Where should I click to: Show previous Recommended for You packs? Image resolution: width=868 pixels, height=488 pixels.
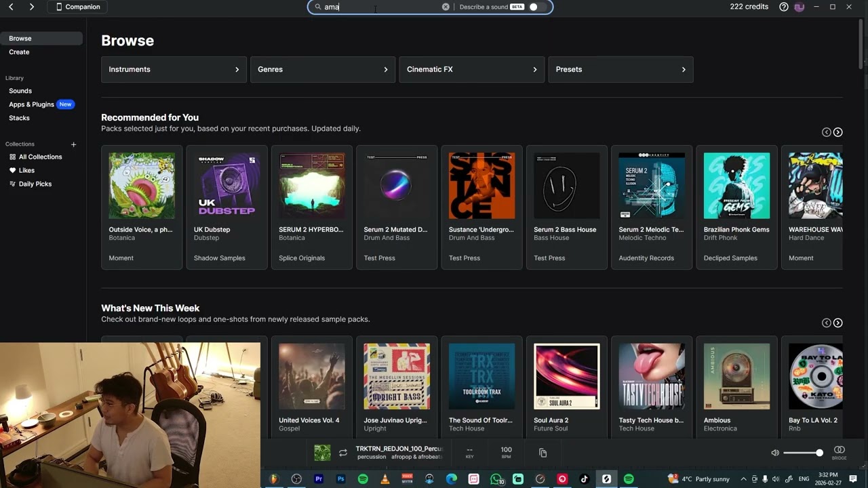(x=826, y=132)
